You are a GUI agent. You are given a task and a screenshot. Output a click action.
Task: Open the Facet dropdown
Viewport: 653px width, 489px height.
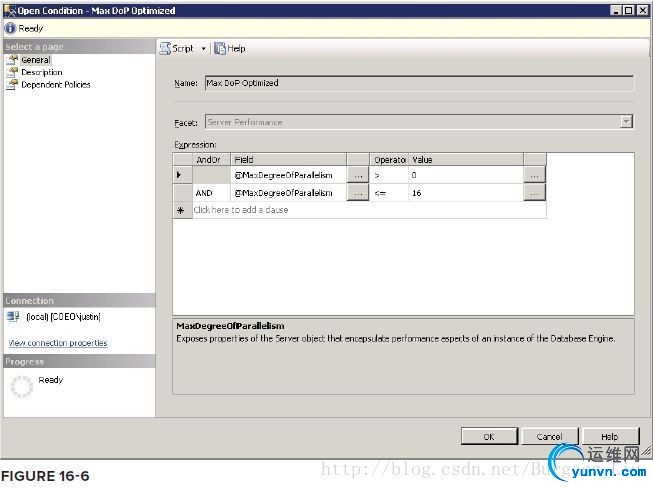pyautogui.click(x=626, y=122)
